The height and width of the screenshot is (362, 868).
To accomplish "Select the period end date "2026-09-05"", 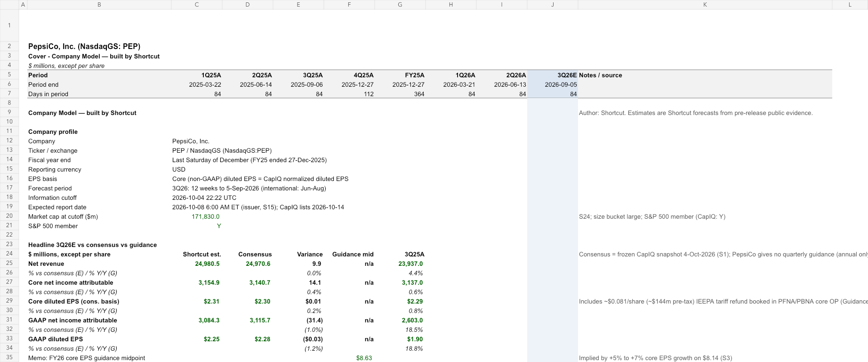I will (561, 84).
